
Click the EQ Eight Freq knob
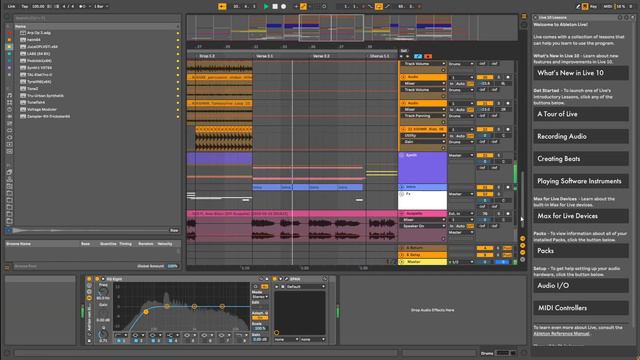coord(103,291)
